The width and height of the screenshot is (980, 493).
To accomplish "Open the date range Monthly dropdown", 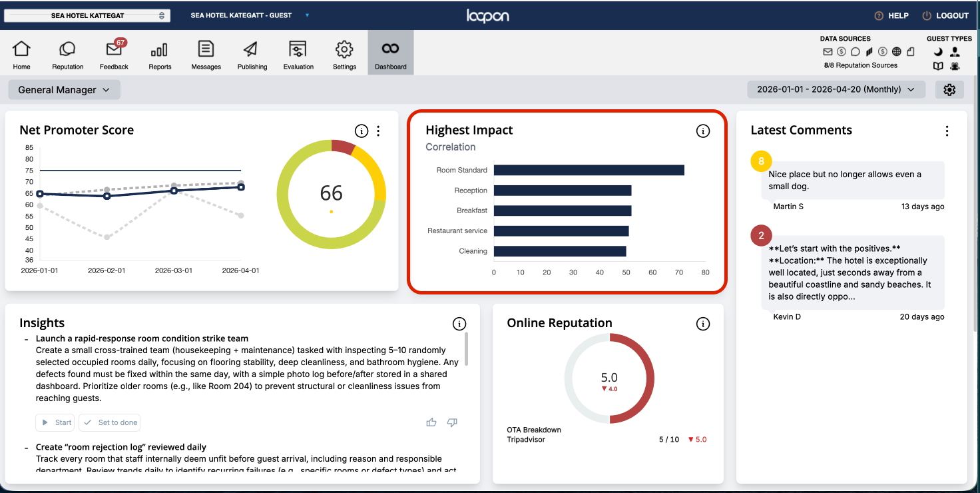I will 836,89.
